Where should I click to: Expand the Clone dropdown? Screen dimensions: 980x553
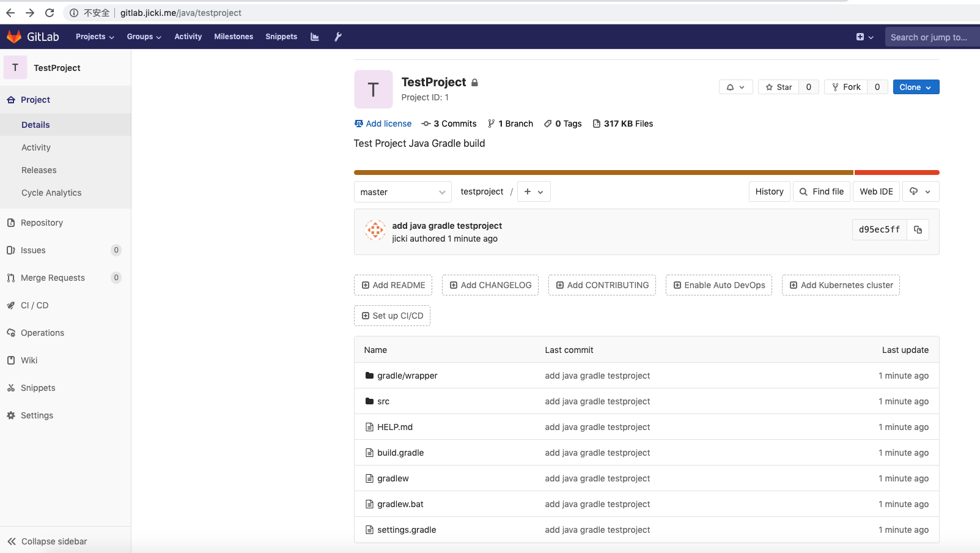915,86
